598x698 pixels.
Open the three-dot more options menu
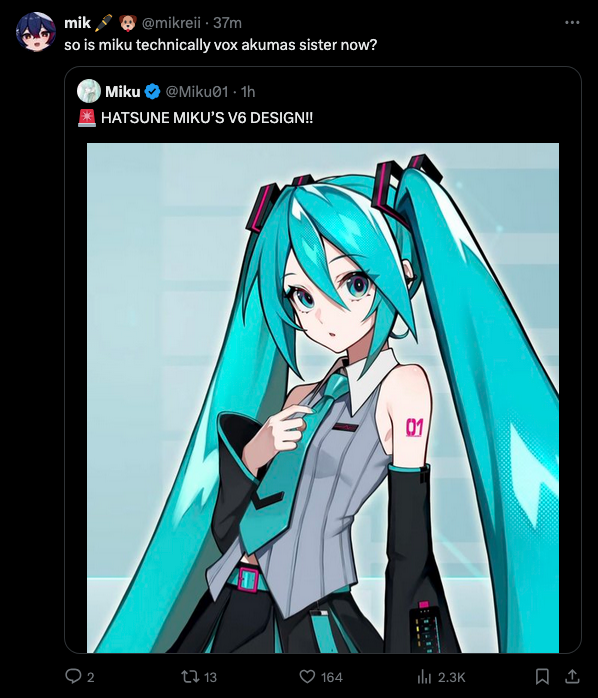572,22
